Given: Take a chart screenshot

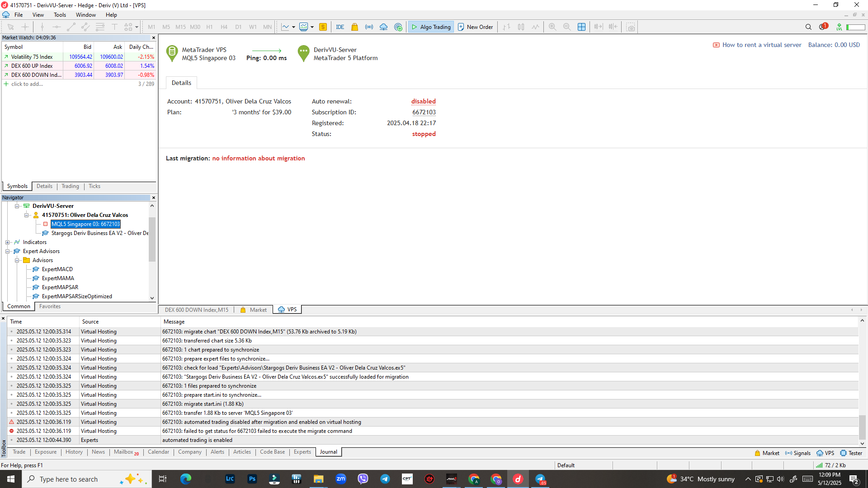Looking at the screenshot, I should (631, 27).
